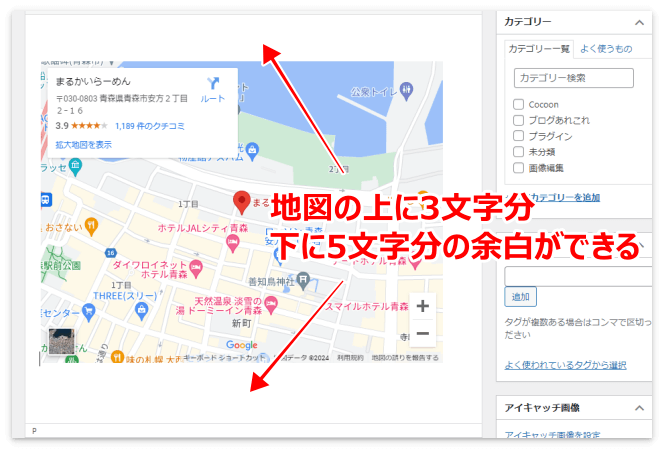Click よく使われているタグから選択 link
Screen dimensions: 664x451
[x=565, y=365]
